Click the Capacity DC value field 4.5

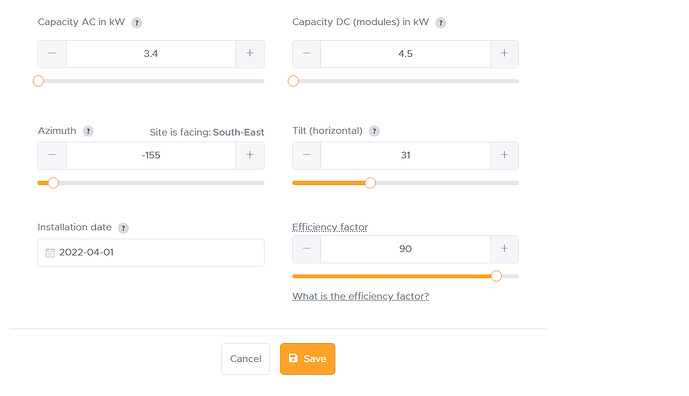pos(405,54)
